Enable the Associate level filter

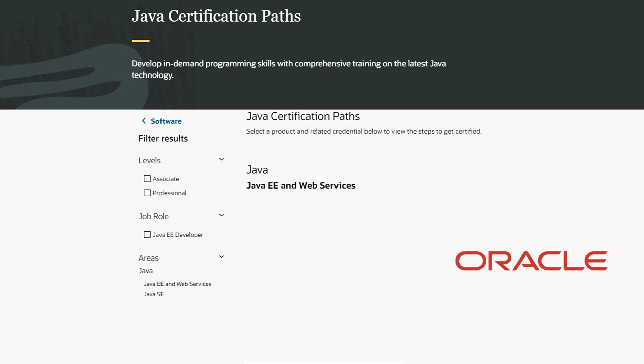[147, 179]
